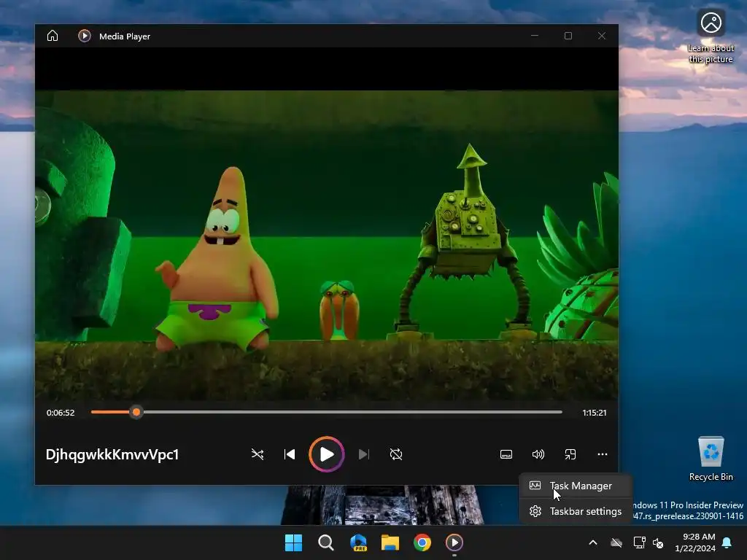747x560 pixels.
Task: Click Media Player taskbar icon
Action: [454, 542]
